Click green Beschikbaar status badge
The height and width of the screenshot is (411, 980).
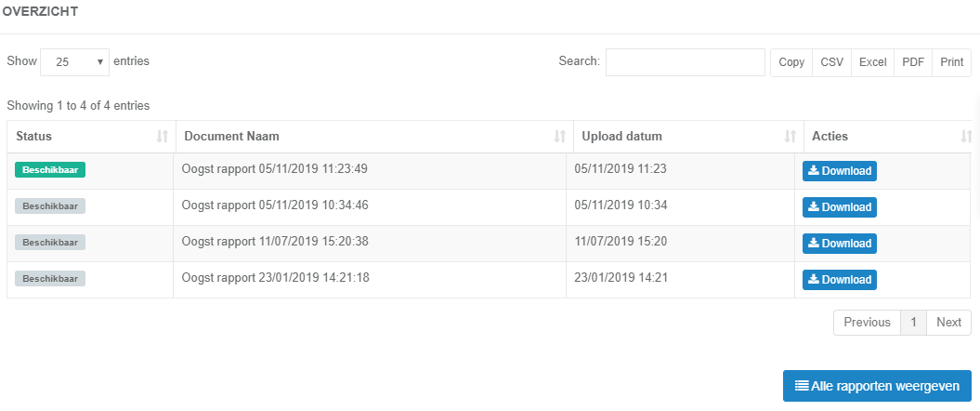pyautogui.click(x=50, y=169)
